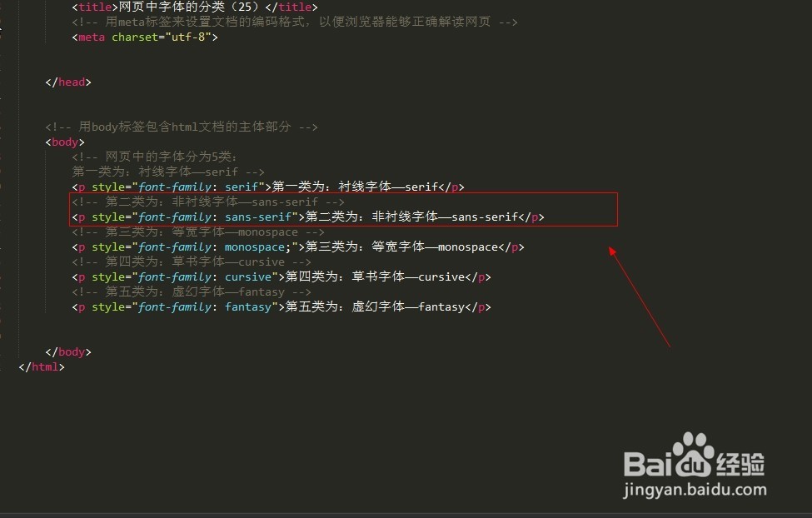Click the closing </body> tag
Screen dimensions: 812x518
coord(68,352)
